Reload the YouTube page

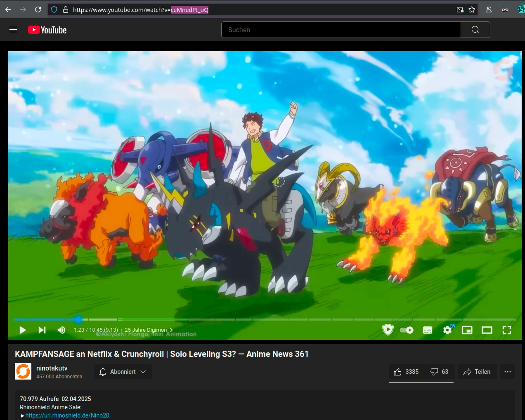click(x=38, y=9)
